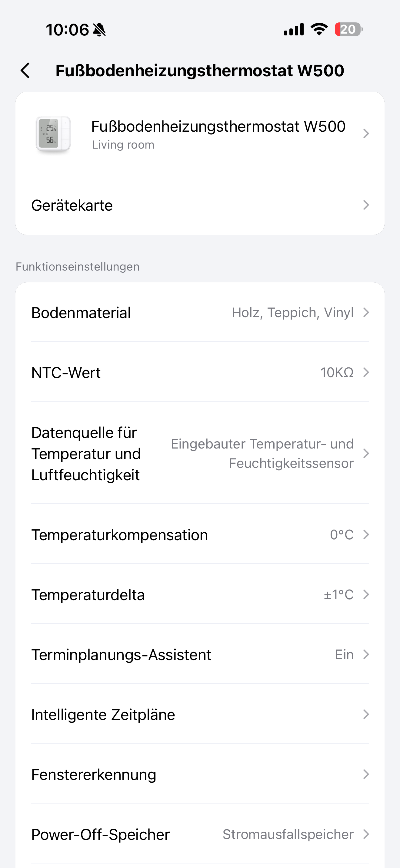Expand chevron next to Gerätekarte
The image size is (400, 868).
coord(366,205)
